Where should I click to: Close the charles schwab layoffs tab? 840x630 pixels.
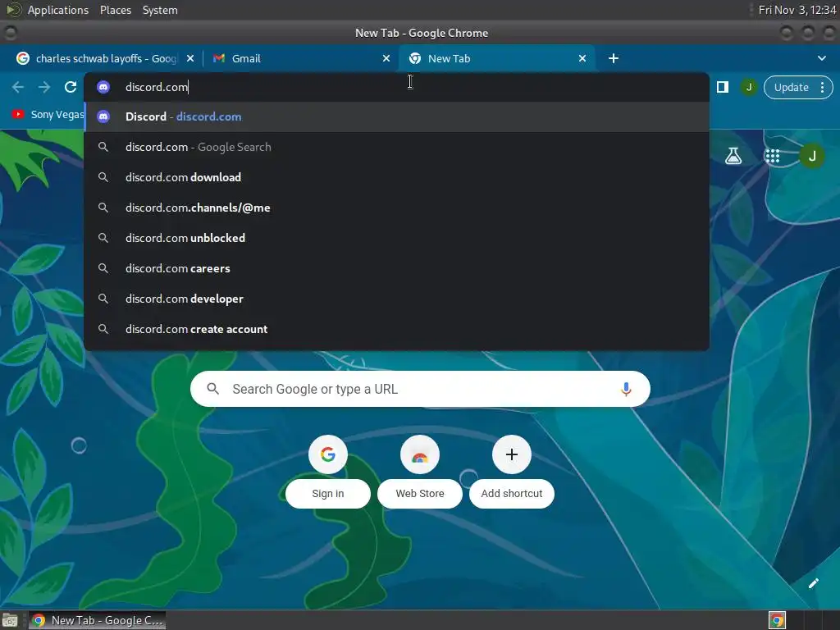coord(190,58)
